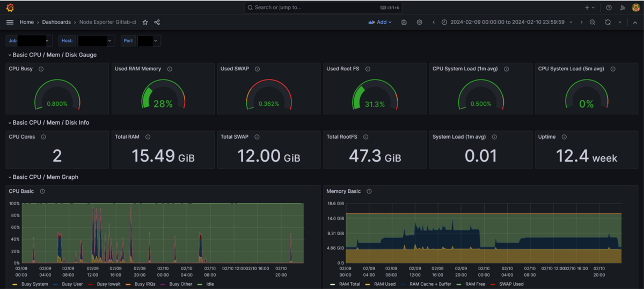Click info icon beside Memory Basic
Image resolution: width=644 pixels, height=289 pixels.
pyautogui.click(x=369, y=191)
